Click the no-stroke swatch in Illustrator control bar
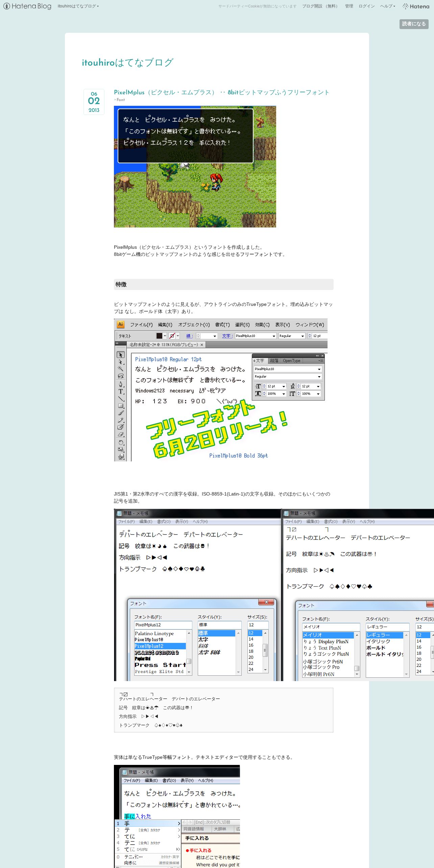434x868 pixels. [x=172, y=336]
